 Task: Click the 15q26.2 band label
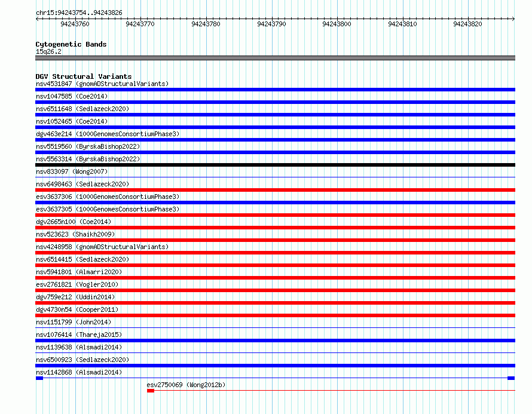pyautogui.click(x=48, y=51)
